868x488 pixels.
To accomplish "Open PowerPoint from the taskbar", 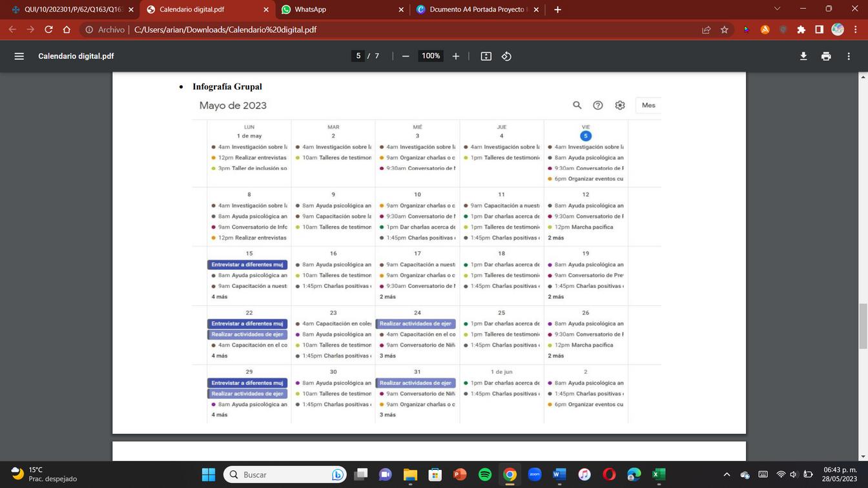I will point(460,474).
